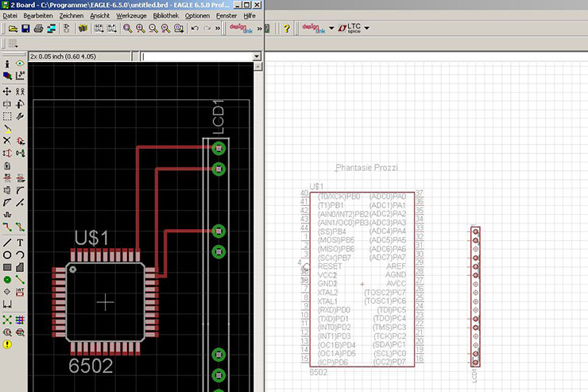The image size is (588, 392).
Task: Click zoom to fit icon
Action: (x=127, y=29)
